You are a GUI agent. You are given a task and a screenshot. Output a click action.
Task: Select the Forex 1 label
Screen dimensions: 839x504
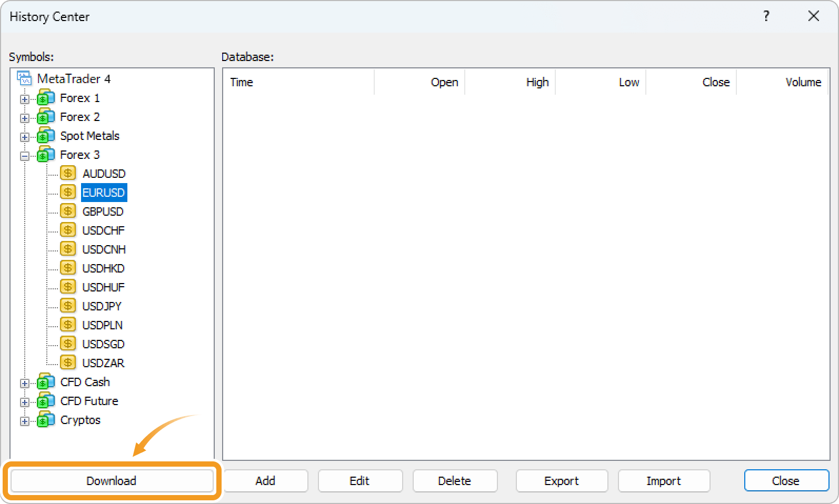80,98
